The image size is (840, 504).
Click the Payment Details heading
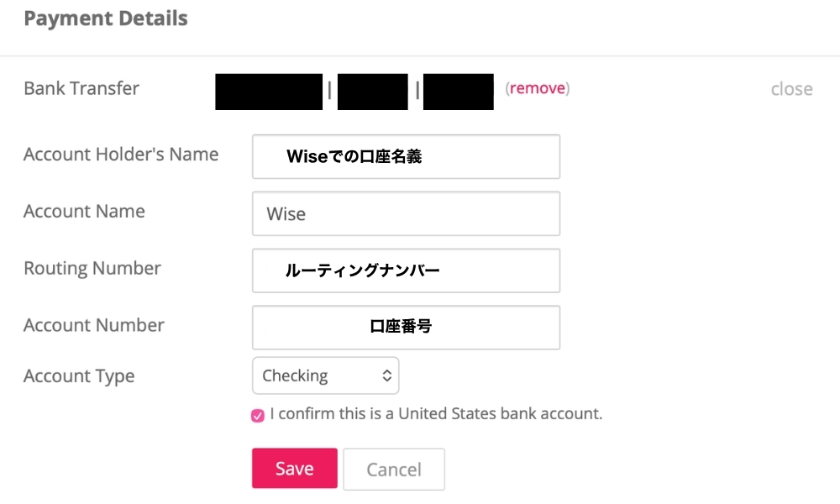point(105,18)
